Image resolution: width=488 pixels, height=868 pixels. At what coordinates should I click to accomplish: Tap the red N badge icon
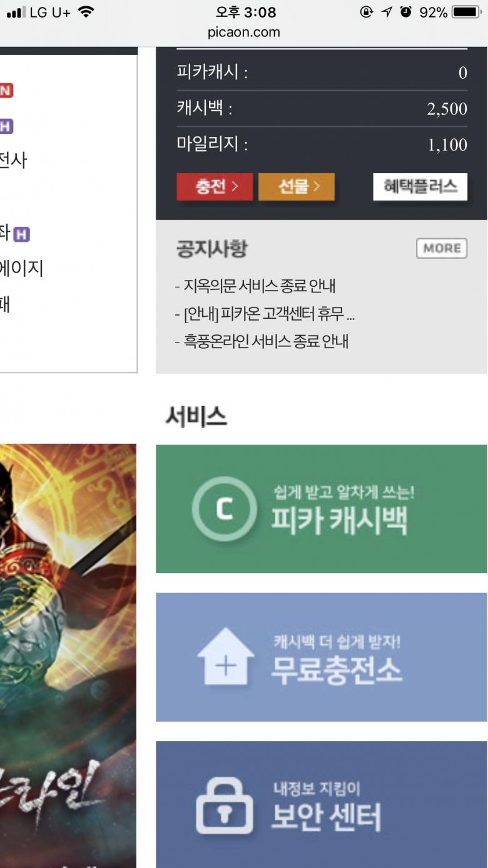pyautogui.click(x=6, y=90)
